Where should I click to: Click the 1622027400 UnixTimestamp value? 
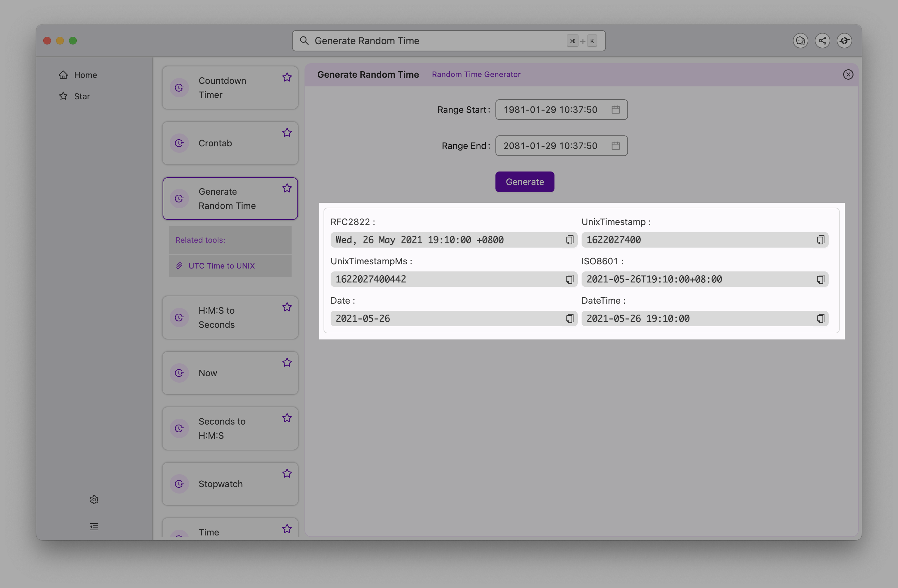pos(614,240)
